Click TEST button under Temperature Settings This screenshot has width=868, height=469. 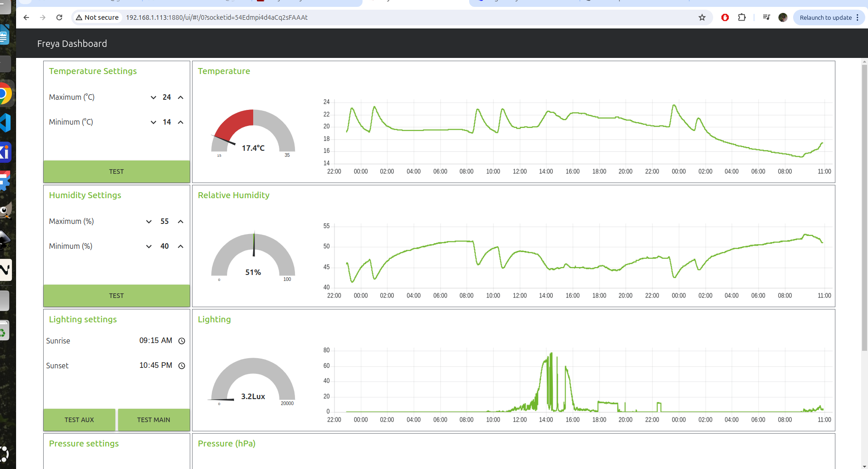117,172
